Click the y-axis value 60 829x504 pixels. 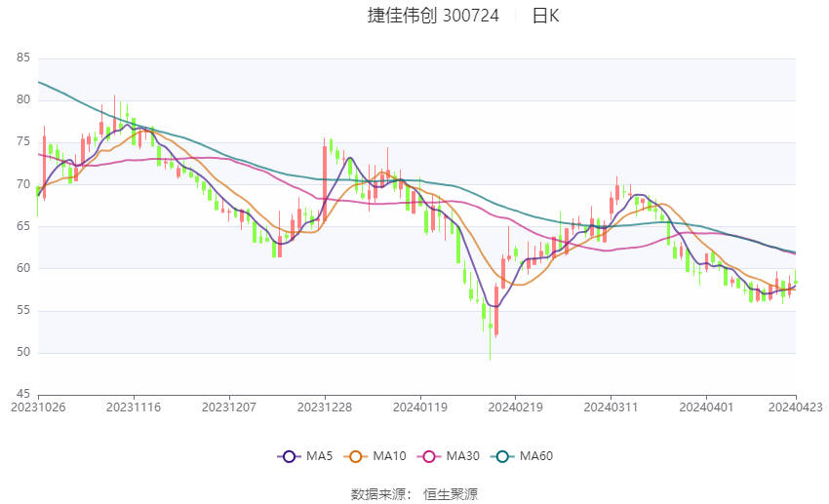coord(23,268)
